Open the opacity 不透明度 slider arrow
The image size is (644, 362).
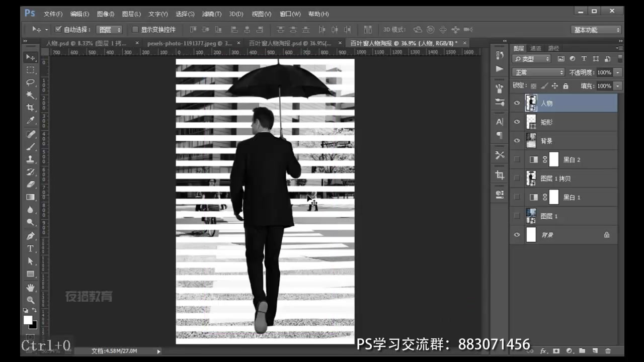(618, 72)
